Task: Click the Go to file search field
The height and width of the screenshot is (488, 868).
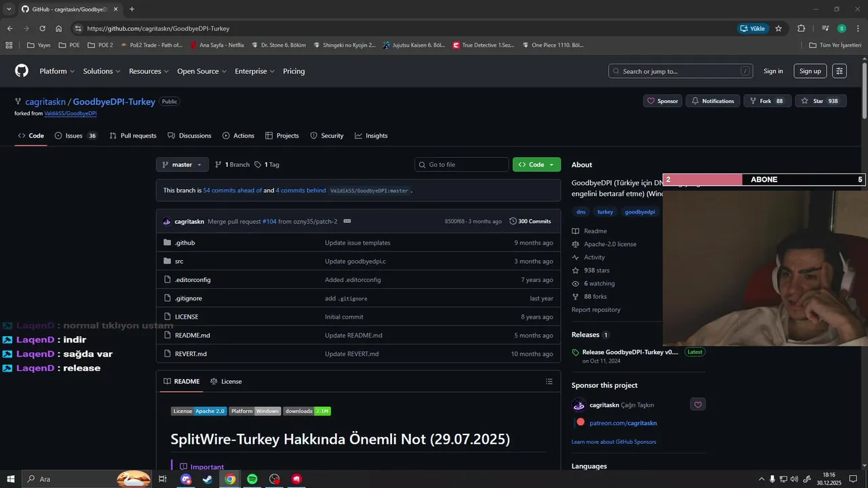Action: click(x=462, y=165)
